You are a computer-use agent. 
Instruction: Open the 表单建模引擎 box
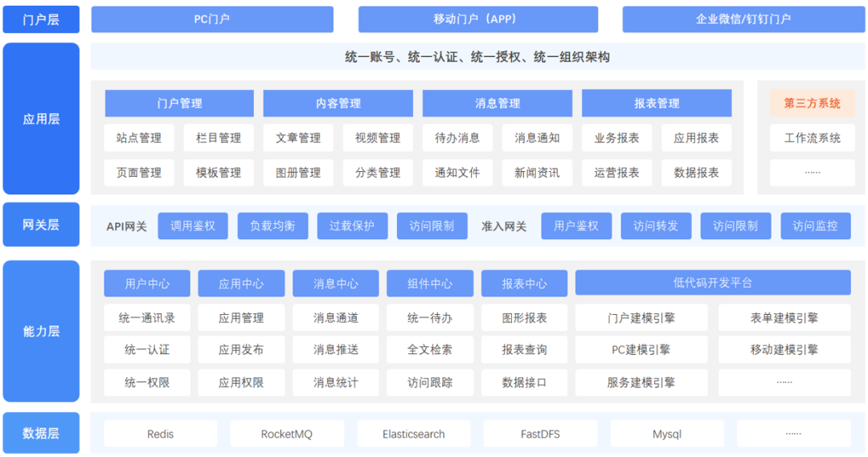[784, 318]
